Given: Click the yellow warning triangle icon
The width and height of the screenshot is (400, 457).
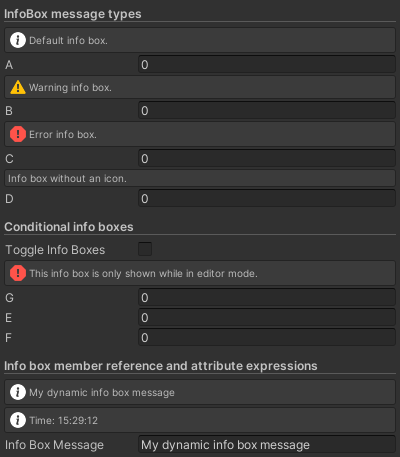Looking at the screenshot, I should click(18, 87).
